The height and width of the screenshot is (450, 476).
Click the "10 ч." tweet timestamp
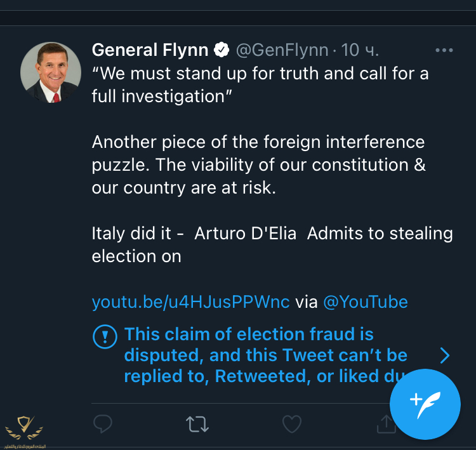point(360,50)
